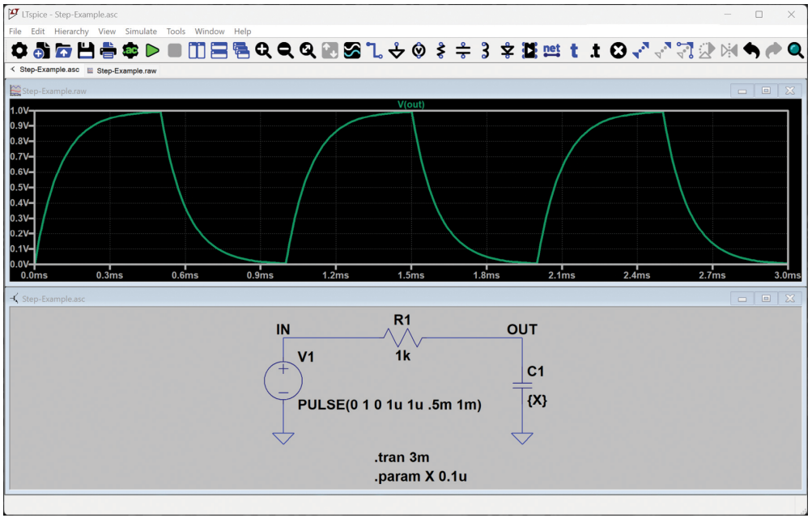Image resolution: width=812 pixels, height=518 pixels.
Task: Click the grey stop simulation button
Action: [x=175, y=51]
